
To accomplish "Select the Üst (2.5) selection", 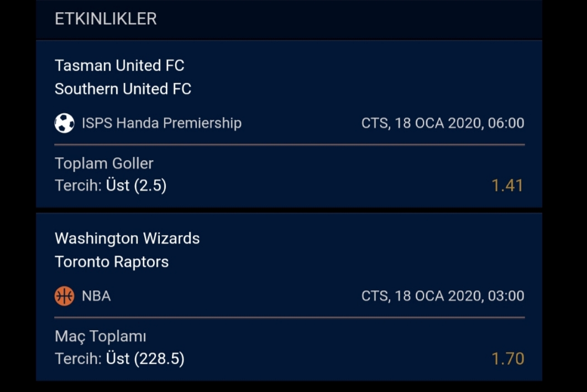I will tap(137, 186).
